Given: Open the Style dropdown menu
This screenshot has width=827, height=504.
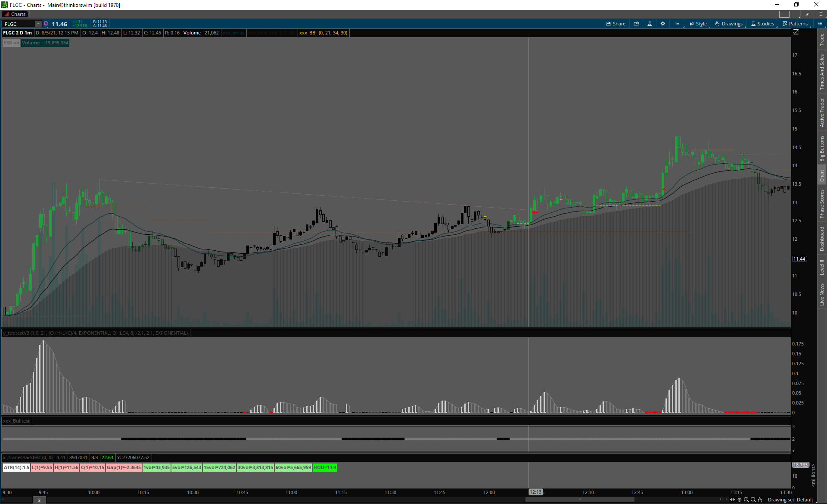Looking at the screenshot, I should [698, 24].
